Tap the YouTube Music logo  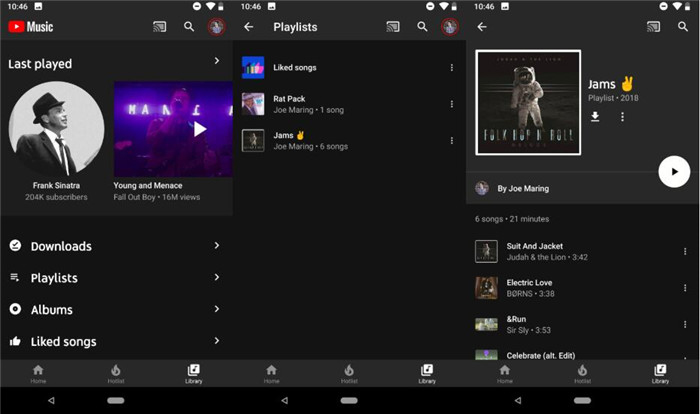31,27
